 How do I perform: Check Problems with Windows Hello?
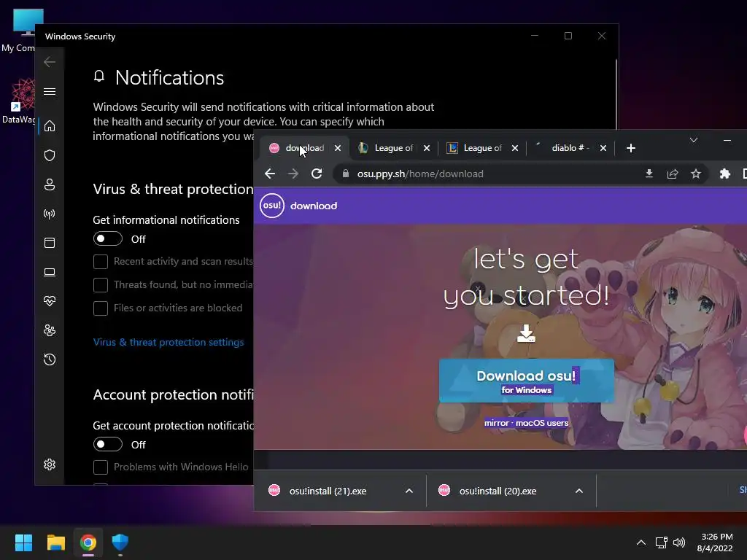point(101,467)
